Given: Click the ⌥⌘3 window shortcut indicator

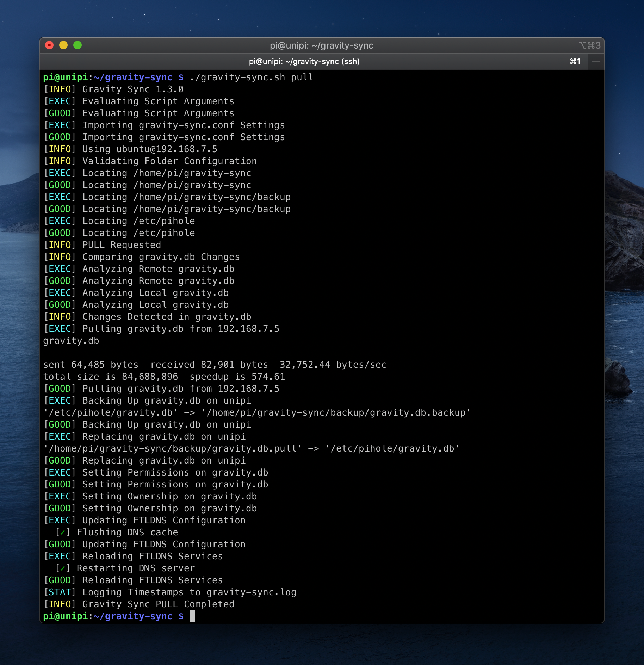Looking at the screenshot, I should 589,45.
